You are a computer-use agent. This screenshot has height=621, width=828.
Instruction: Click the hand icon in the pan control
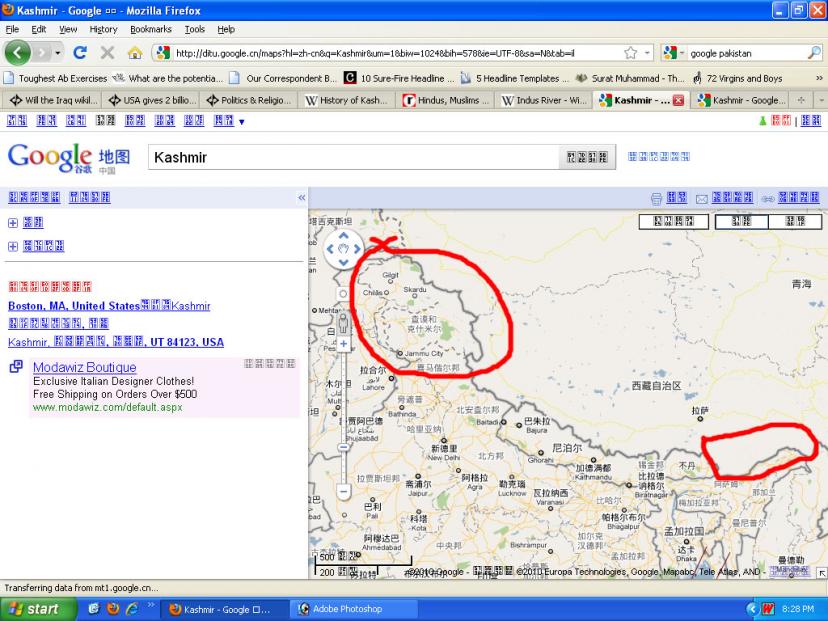coord(343,249)
